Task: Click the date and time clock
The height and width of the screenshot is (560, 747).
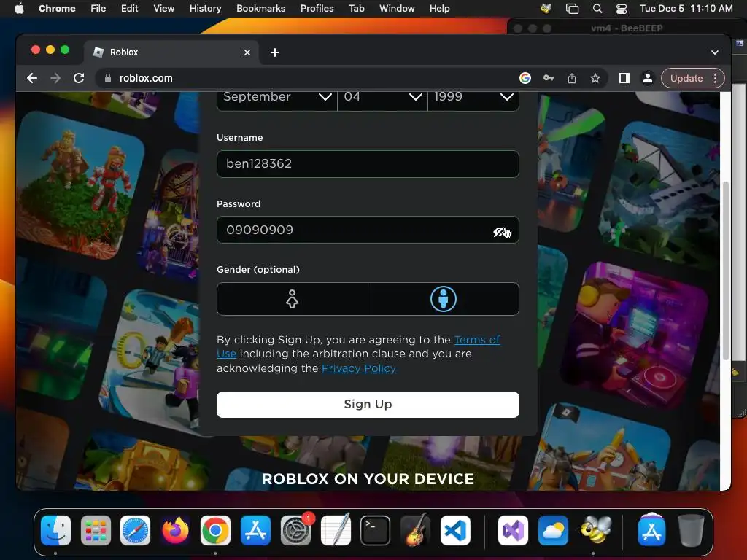Action: pos(686,8)
